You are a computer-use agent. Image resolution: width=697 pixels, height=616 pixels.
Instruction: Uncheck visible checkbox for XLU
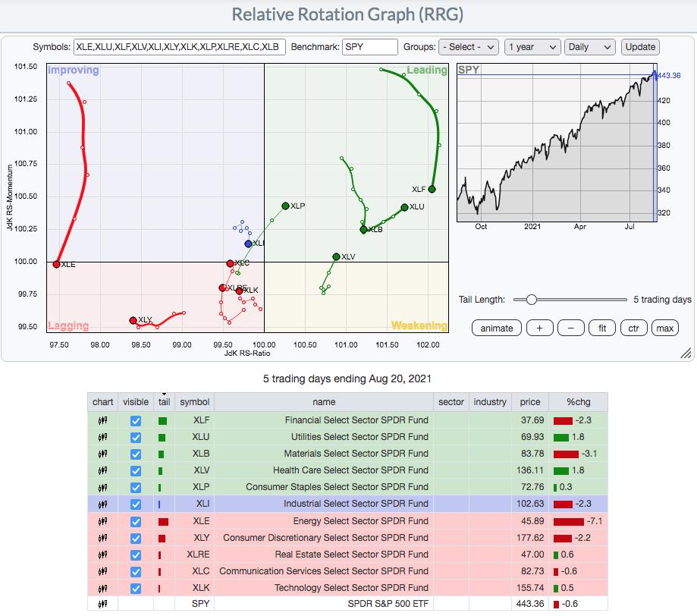point(136,438)
